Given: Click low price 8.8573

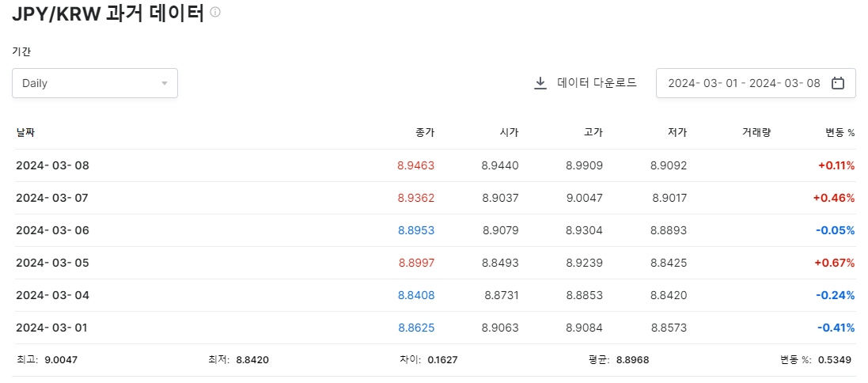Looking at the screenshot, I should pyautogui.click(x=669, y=328).
